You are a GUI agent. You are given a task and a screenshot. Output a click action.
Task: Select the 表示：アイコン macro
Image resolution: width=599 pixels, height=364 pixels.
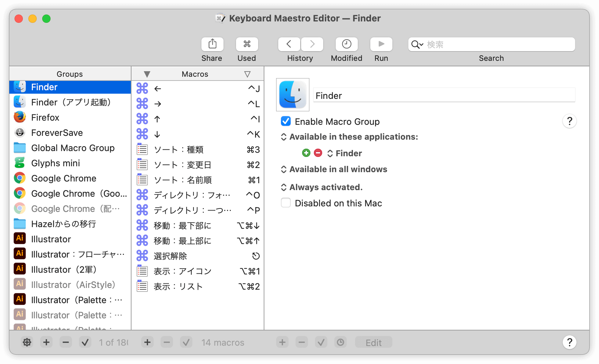(x=198, y=271)
